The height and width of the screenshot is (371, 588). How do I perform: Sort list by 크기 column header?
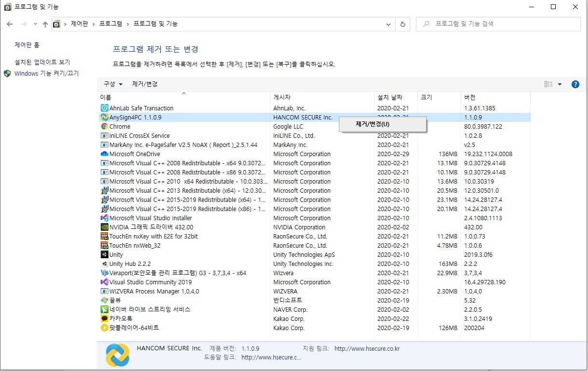coord(439,97)
